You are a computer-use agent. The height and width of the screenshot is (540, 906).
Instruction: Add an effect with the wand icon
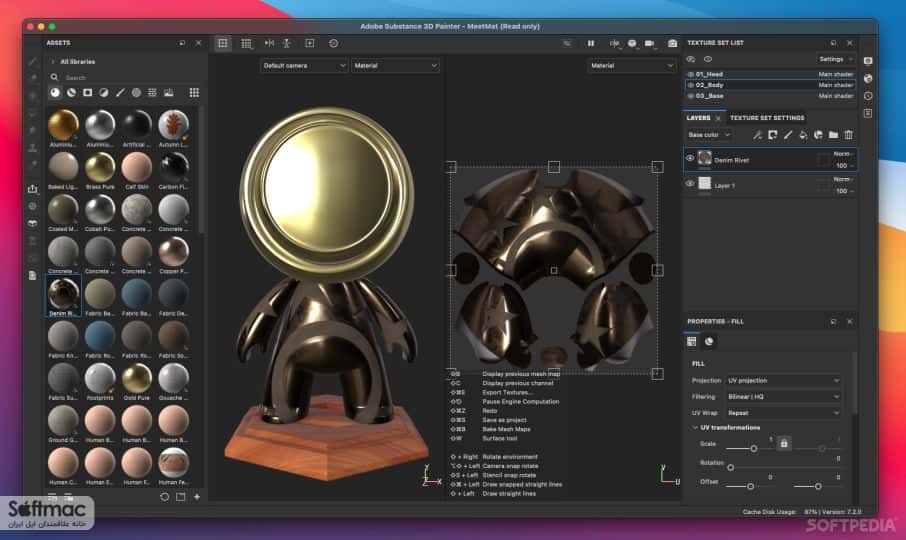coord(757,135)
